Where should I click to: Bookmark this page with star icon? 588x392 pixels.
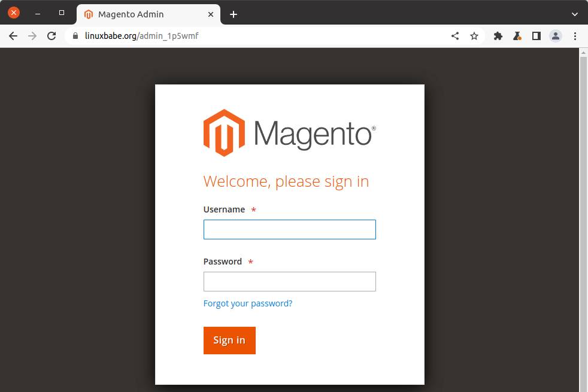(474, 36)
